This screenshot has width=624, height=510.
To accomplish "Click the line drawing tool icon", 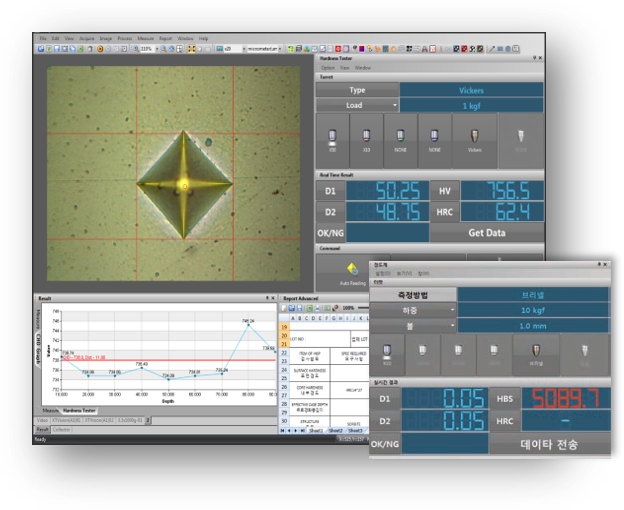I will (x=492, y=49).
